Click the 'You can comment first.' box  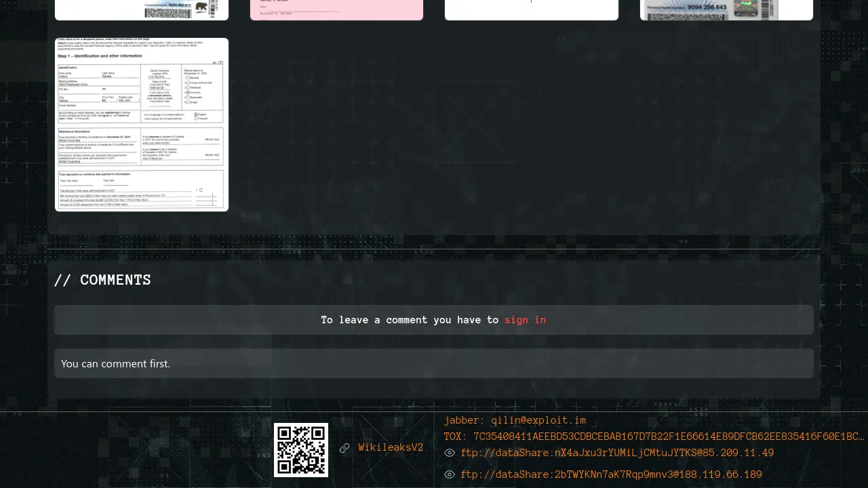434,363
